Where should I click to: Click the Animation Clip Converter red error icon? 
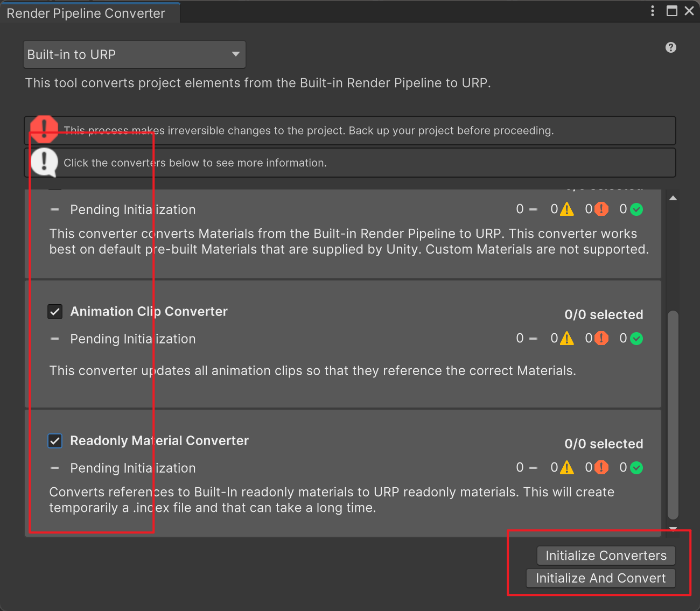pos(601,339)
